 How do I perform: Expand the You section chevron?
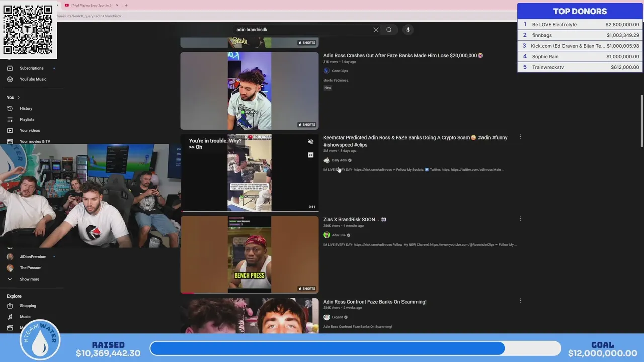tap(19, 97)
